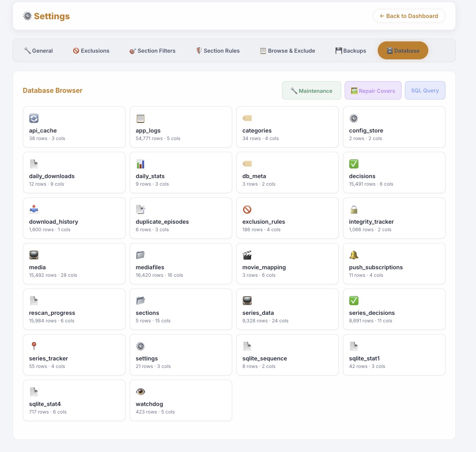Viewport: 476px width, 452px height.
Task: Click '423 rows · 5 cols' text
Action: tap(155, 411)
